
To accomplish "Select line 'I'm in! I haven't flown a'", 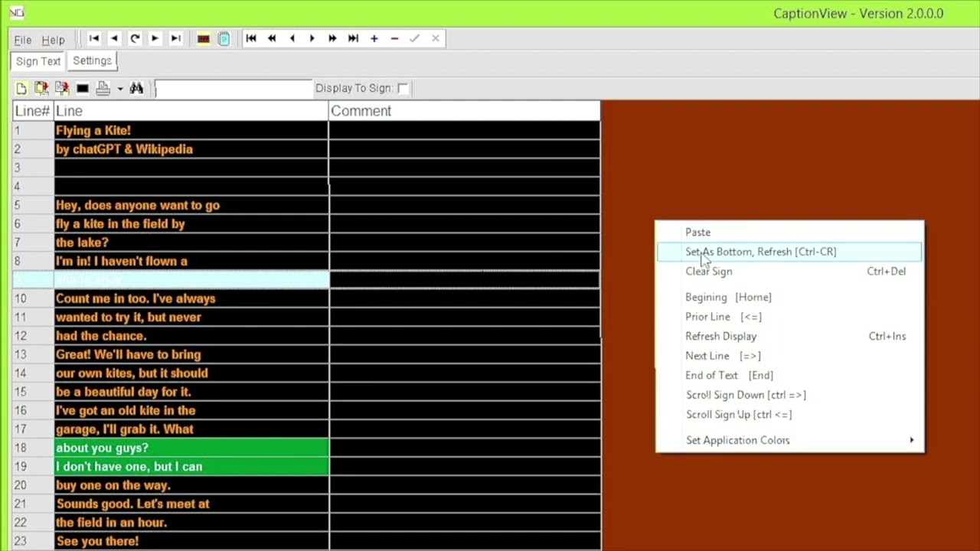I will (191, 261).
